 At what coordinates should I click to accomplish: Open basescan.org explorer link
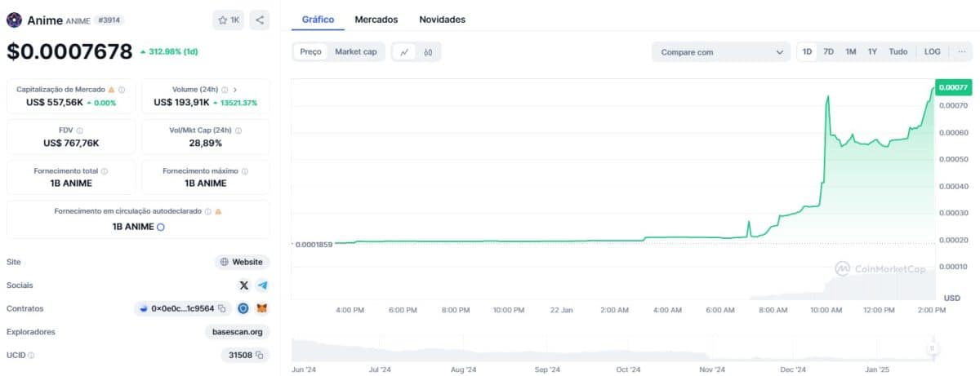point(237,332)
